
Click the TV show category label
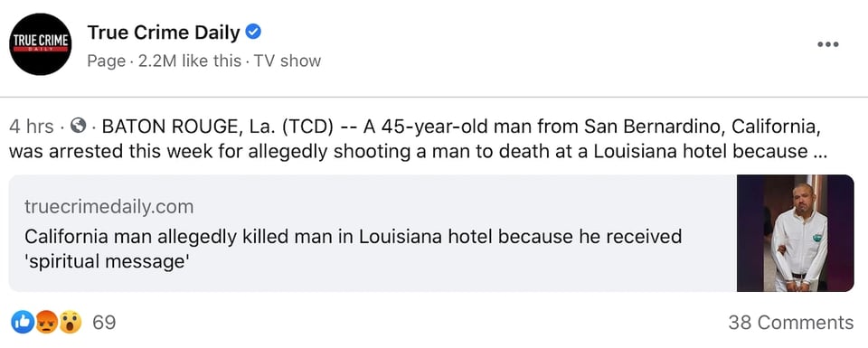pyautogui.click(x=288, y=61)
